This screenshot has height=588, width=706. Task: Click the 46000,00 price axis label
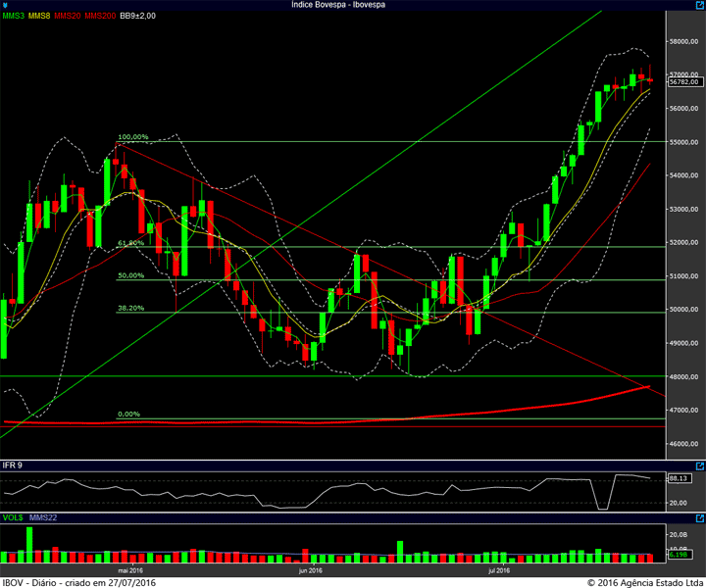(684, 444)
